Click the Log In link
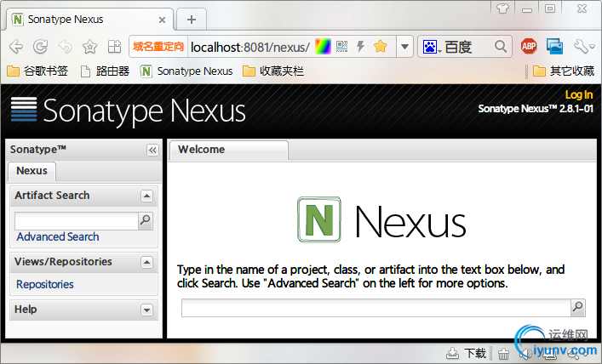 pyautogui.click(x=578, y=94)
